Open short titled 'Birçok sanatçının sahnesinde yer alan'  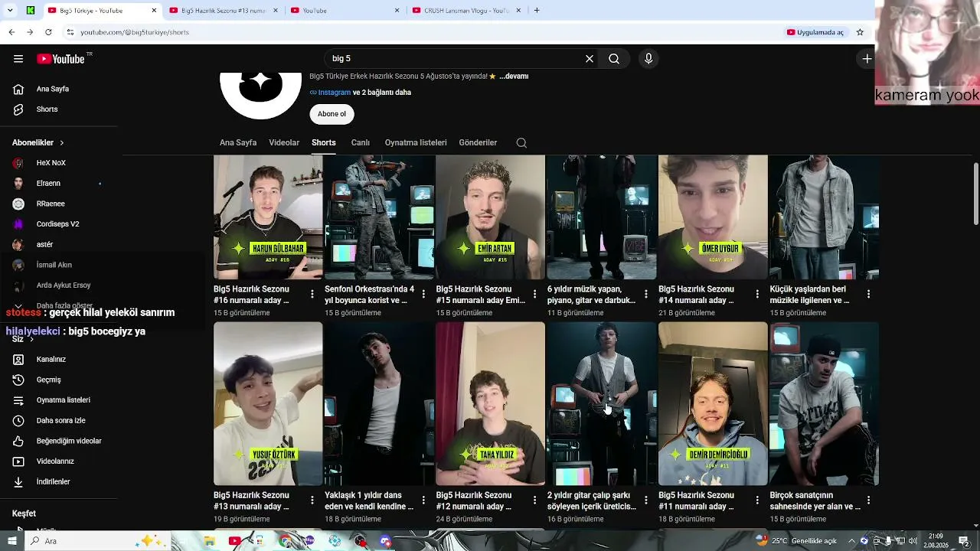[x=815, y=500]
